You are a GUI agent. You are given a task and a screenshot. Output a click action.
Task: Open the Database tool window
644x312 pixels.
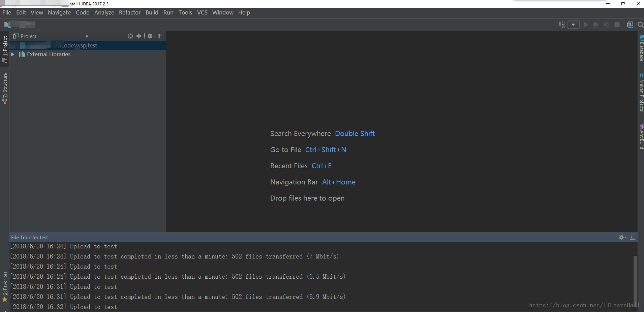point(641,48)
